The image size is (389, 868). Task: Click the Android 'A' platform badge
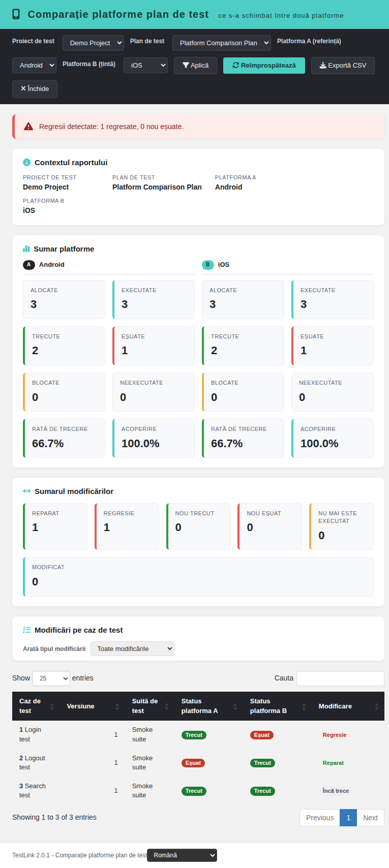pyautogui.click(x=29, y=265)
